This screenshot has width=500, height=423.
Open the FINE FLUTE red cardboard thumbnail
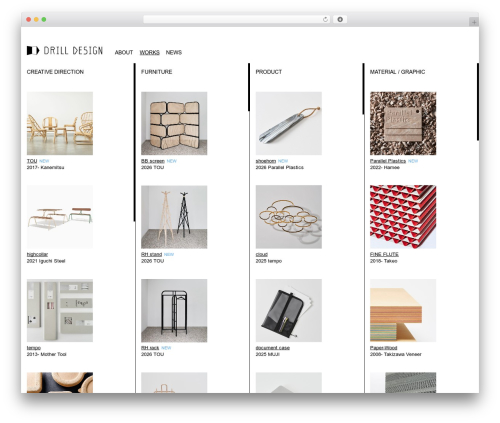click(403, 217)
